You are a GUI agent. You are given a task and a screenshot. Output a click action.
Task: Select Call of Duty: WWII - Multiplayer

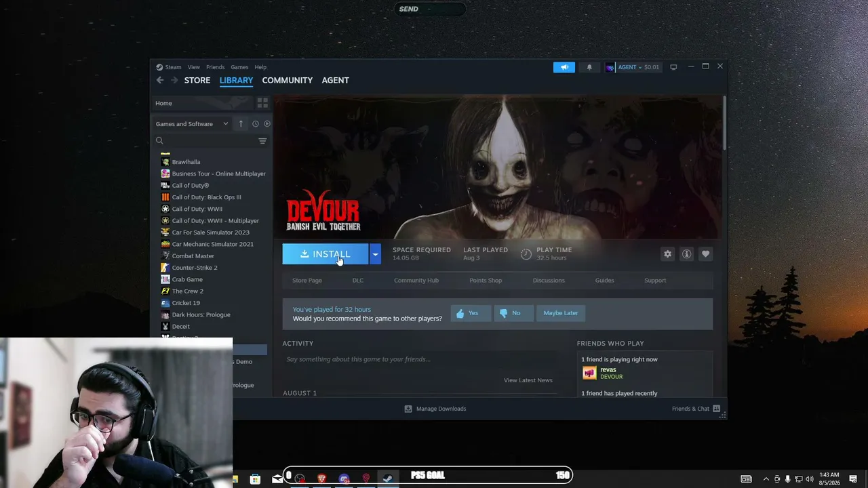click(215, 220)
